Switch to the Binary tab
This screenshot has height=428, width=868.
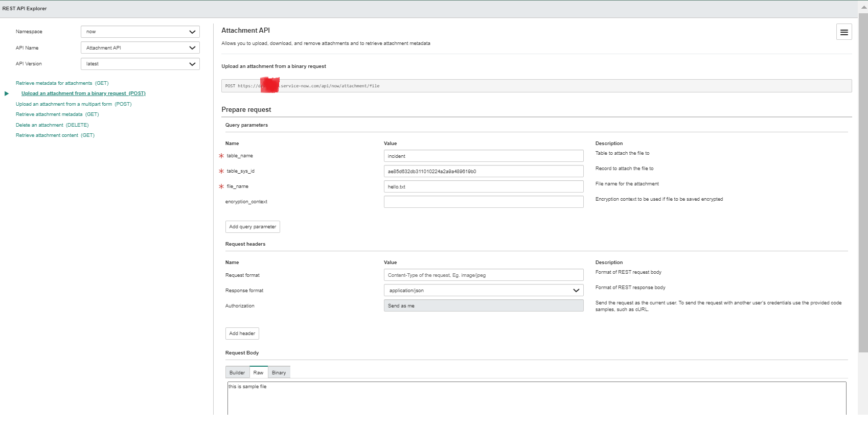(x=279, y=373)
